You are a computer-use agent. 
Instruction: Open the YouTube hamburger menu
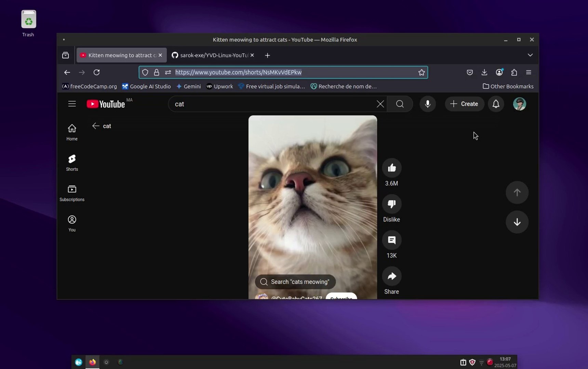(x=72, y=104)
